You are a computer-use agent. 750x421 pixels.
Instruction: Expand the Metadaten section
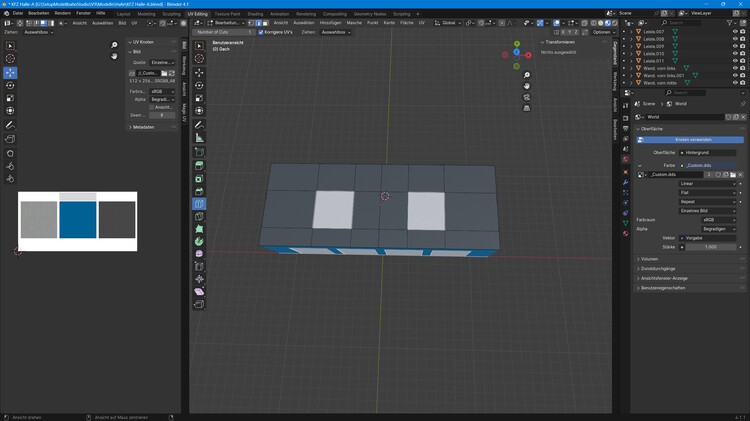pos(143,127)
